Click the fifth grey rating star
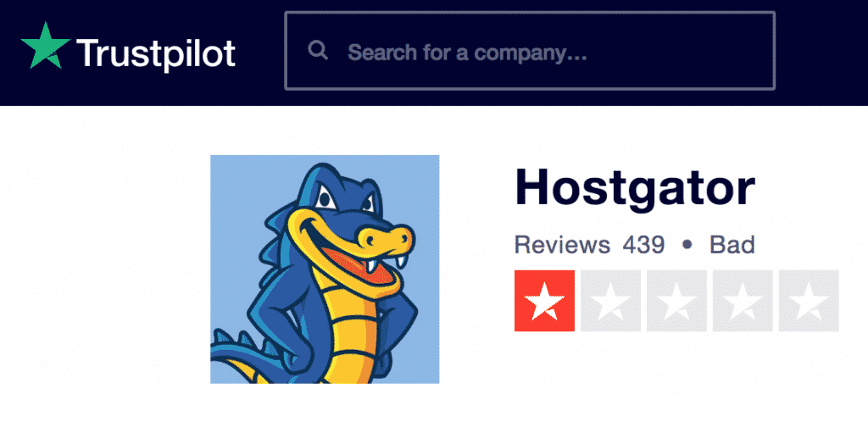 [809, 301]
